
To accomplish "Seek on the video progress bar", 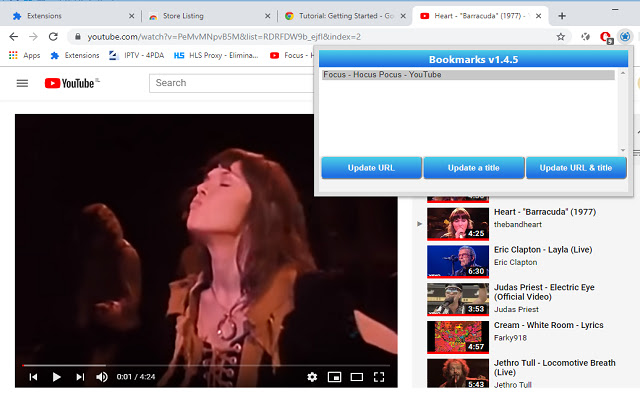I will [206, 365].
